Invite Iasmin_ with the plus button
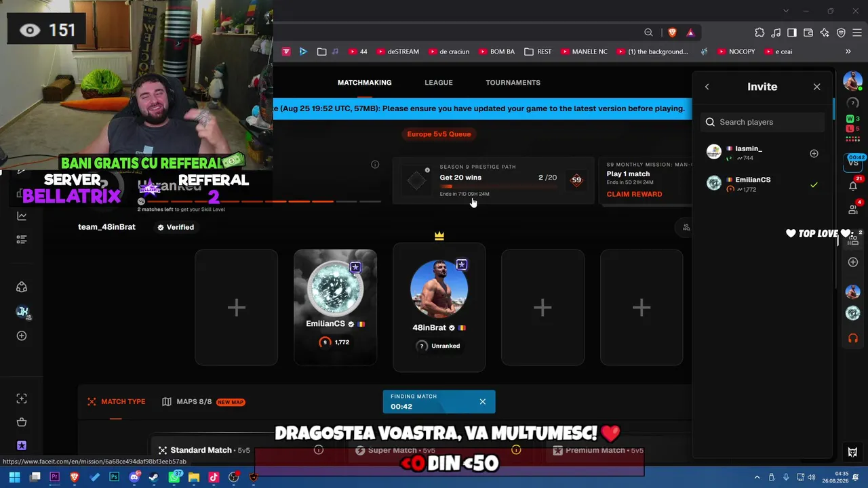Image resolution: width=868 pixels, height=488 pixels. coord(814,154)
